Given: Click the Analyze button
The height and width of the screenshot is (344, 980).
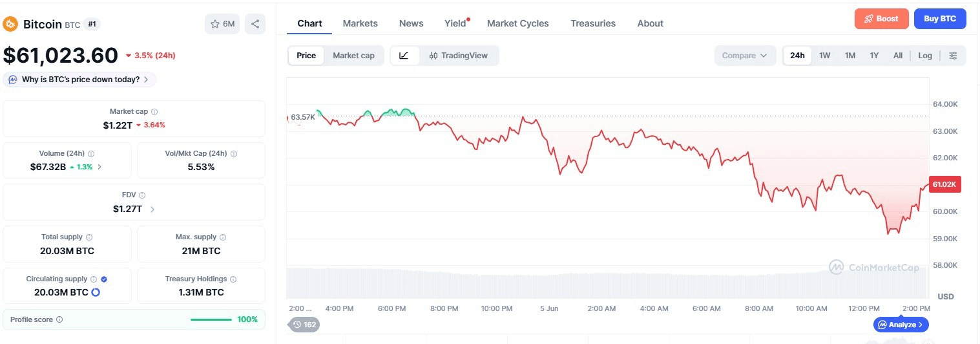Looking at the screenshot, I should [901, 325].
